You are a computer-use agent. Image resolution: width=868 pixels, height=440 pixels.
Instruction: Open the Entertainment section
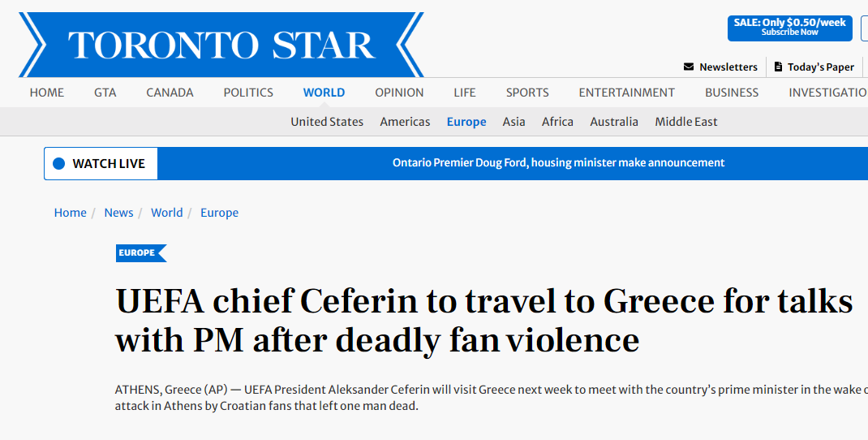click(626, 93)
